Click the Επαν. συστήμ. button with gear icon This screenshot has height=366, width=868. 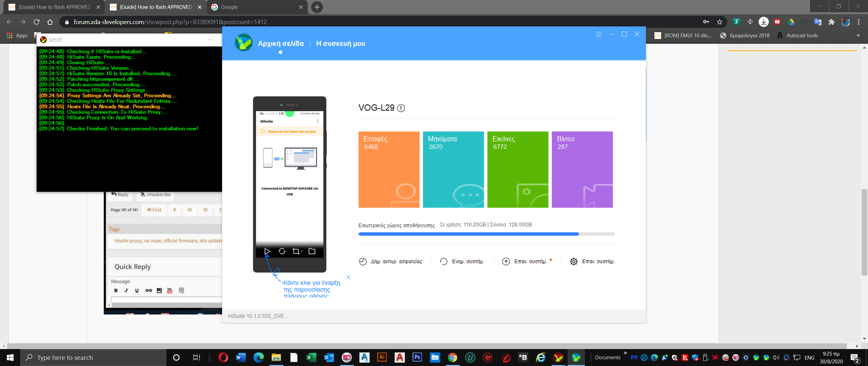(592, 261)
